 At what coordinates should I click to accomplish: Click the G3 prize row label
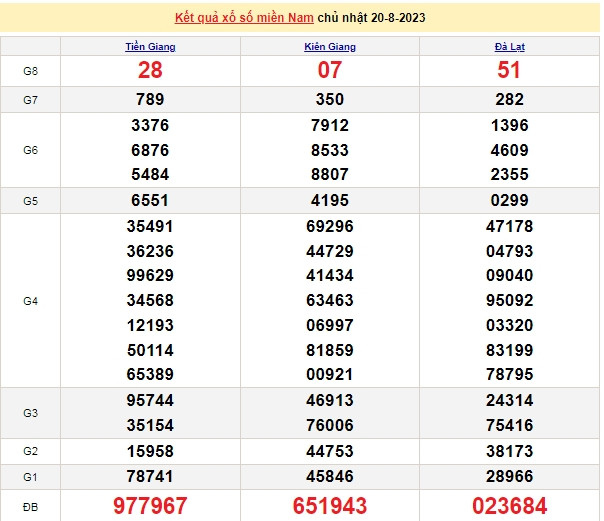click(x=30, y=412)
